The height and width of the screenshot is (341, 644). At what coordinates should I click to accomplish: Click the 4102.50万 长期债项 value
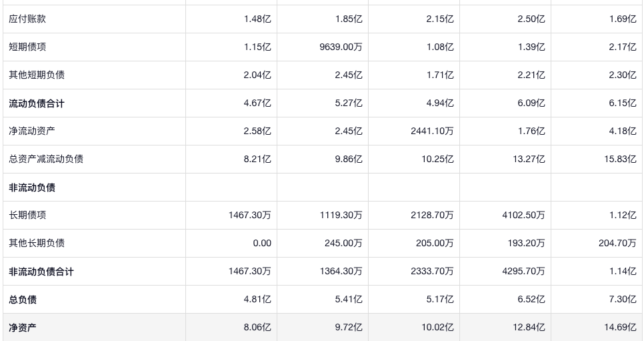point(523,215)
